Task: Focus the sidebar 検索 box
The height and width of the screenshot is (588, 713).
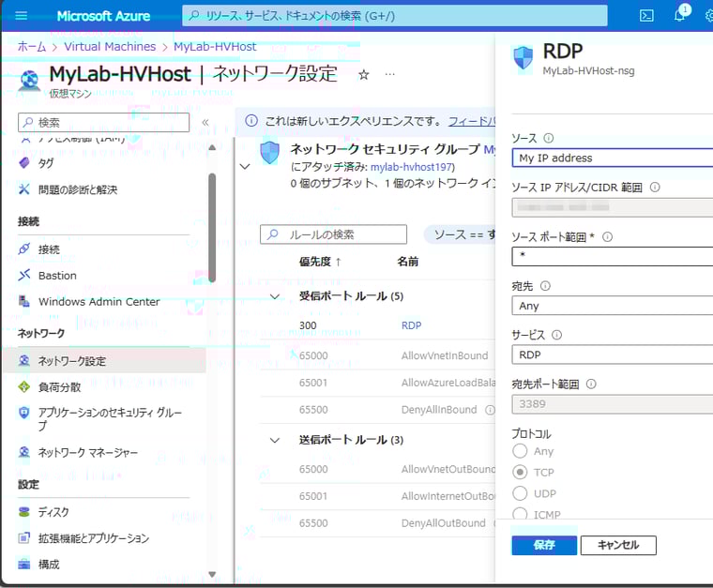Action: pos(104,122)
